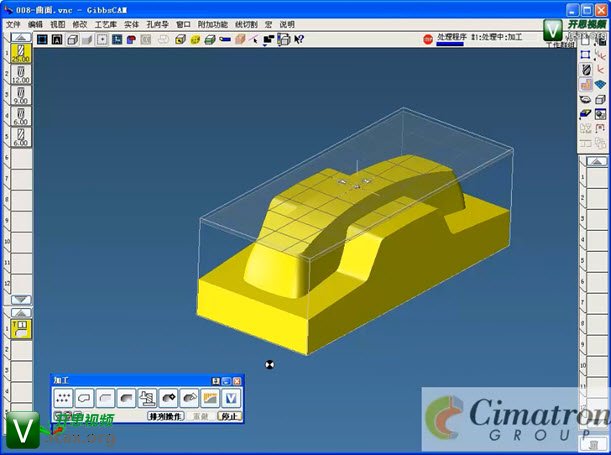Select the orange surface flow process icon
This screenshot has height=455, width=611.
coord(210,398)
